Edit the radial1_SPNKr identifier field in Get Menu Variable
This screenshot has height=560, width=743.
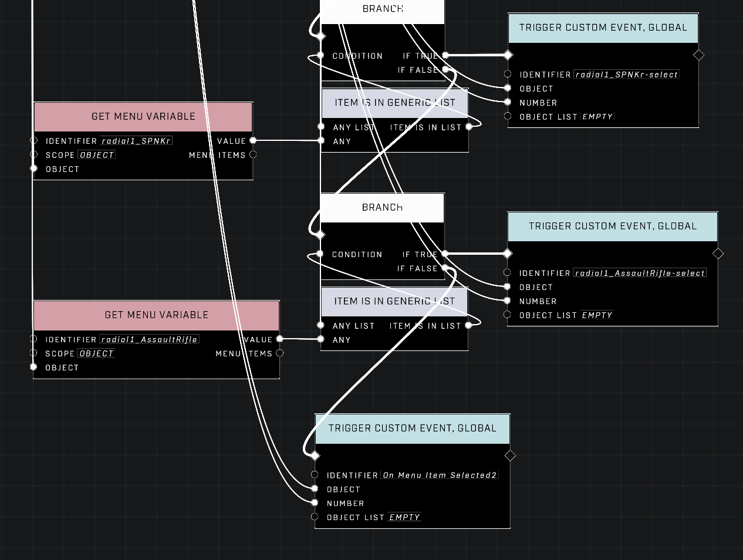click(x=136, y=141)
